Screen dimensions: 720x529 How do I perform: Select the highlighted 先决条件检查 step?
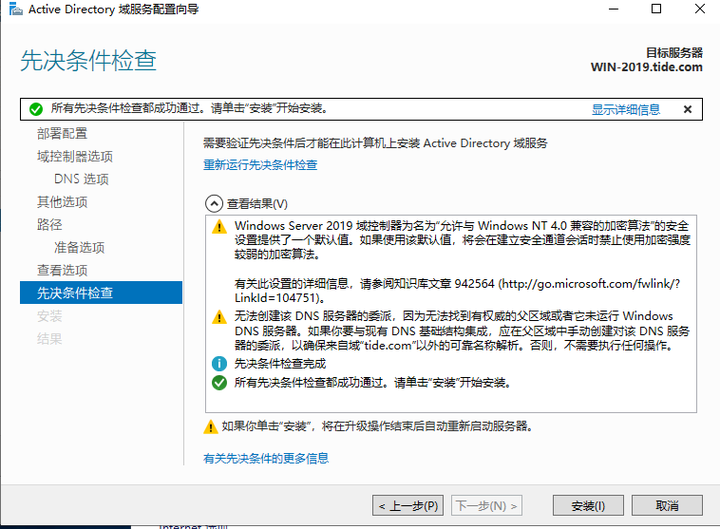pyautogui.click(x=101, y=293)
